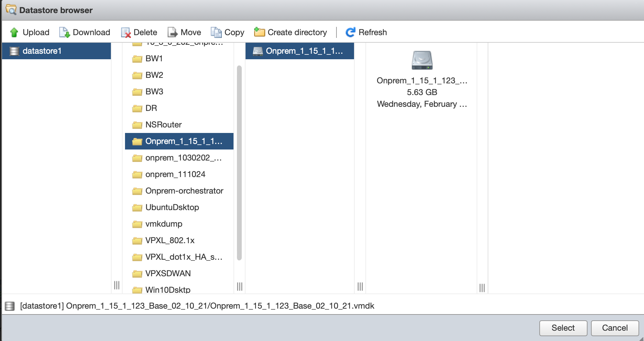Open the Onprem-orchestrator folder

pos(179,191)
